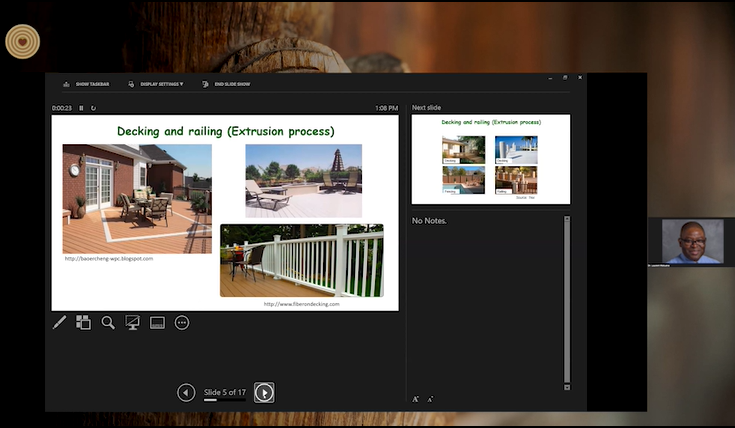This screenshot has height=428, width=735.
Task: Decrease the notes text size
Action: [430, 399]
